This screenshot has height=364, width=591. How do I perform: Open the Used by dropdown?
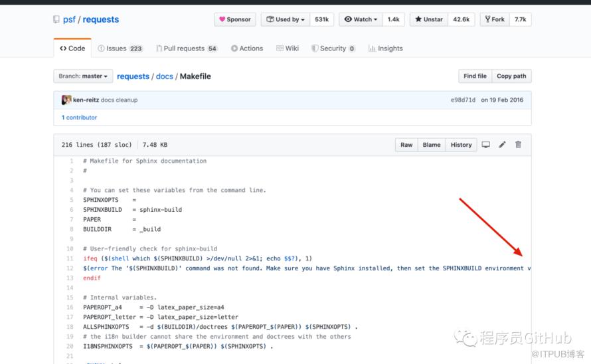tap(286, 19)
